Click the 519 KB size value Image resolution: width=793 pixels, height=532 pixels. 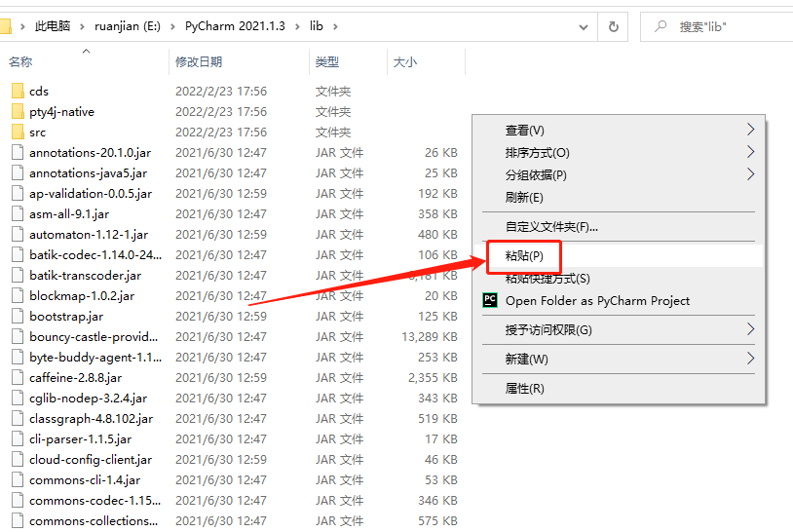click(x=437, y=419)
